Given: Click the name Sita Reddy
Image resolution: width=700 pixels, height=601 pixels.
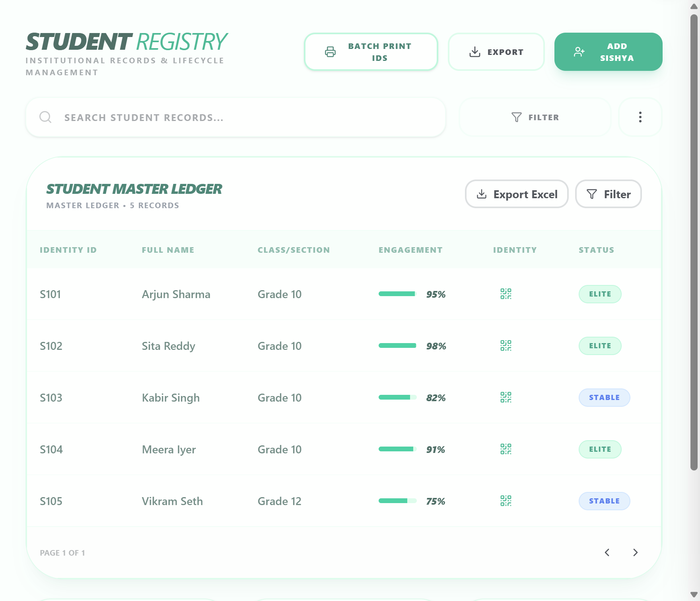Looking at the screenshot, I should 169,346.
